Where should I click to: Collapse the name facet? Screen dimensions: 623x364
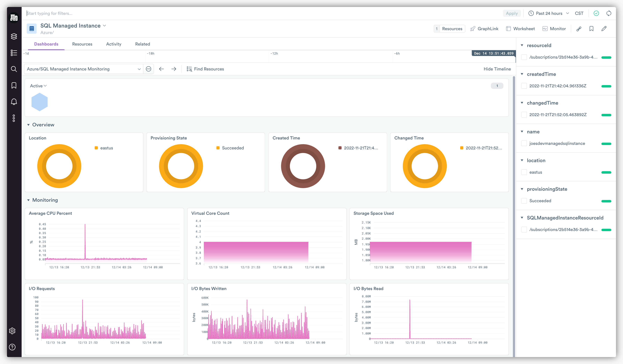tap(522, 132)
